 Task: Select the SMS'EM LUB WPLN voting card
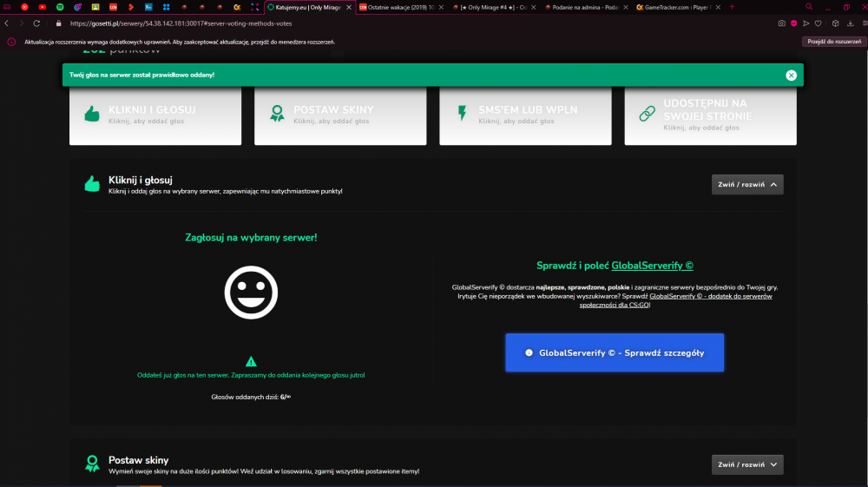tap(525, 115)
